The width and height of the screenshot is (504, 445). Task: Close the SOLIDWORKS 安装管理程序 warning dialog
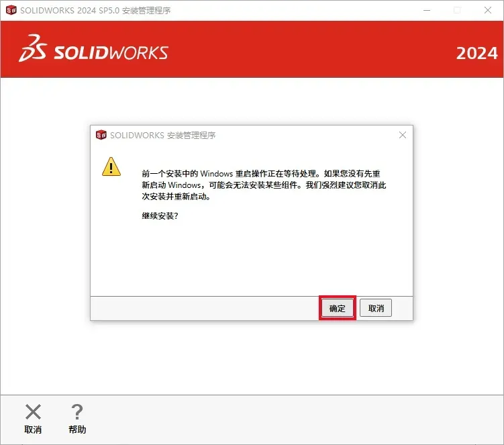(403, 135)
